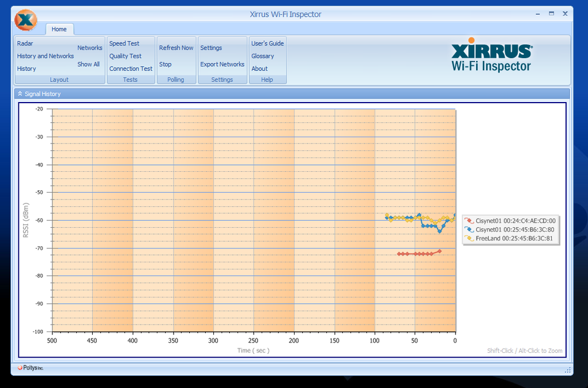
Task: Stop polling with the Stop button
Action: click(165, 65)
